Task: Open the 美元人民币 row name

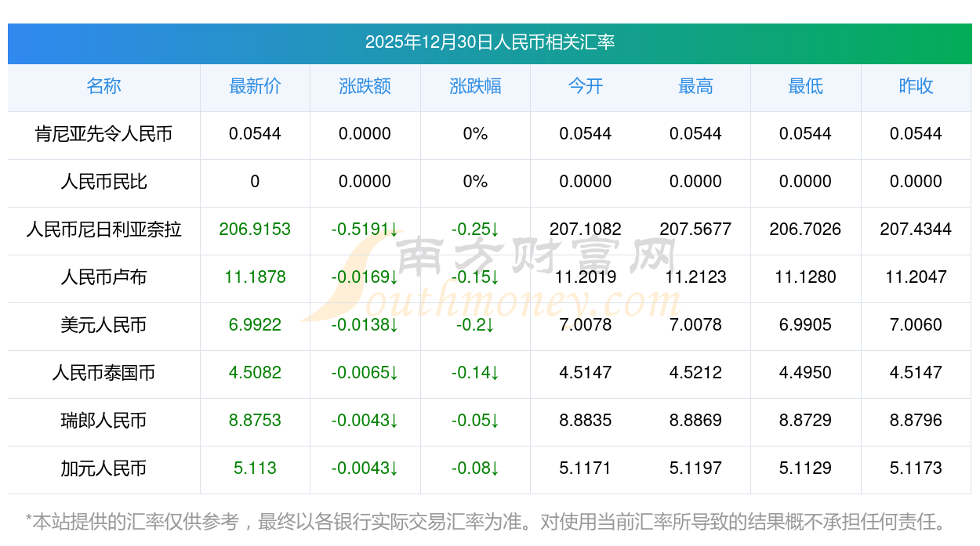Action: pyautogui.click(x=103, y=325)
